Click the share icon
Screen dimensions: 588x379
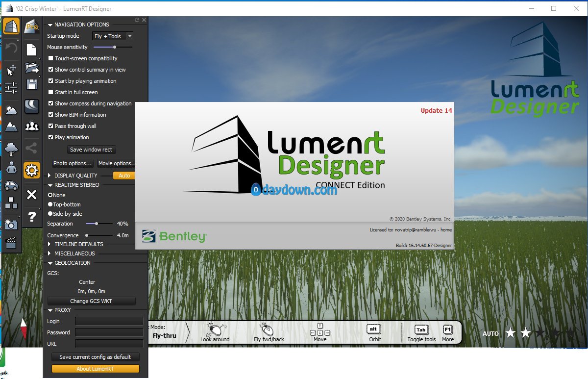pos(32,148)
